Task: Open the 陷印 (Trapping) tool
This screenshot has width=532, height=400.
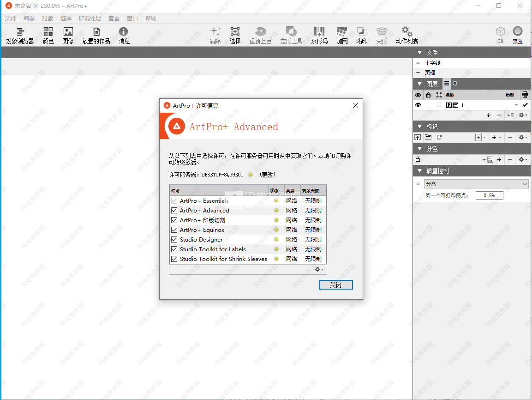Action: [362, 35]
